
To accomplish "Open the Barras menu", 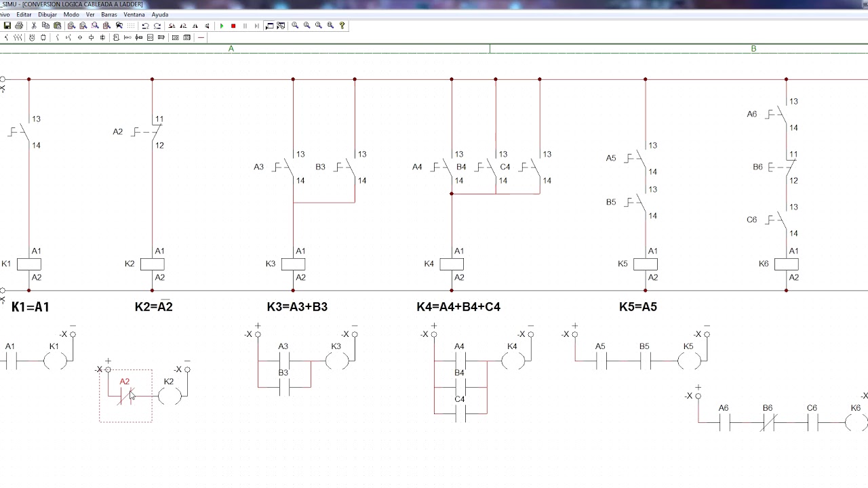I will pos(108,14).
